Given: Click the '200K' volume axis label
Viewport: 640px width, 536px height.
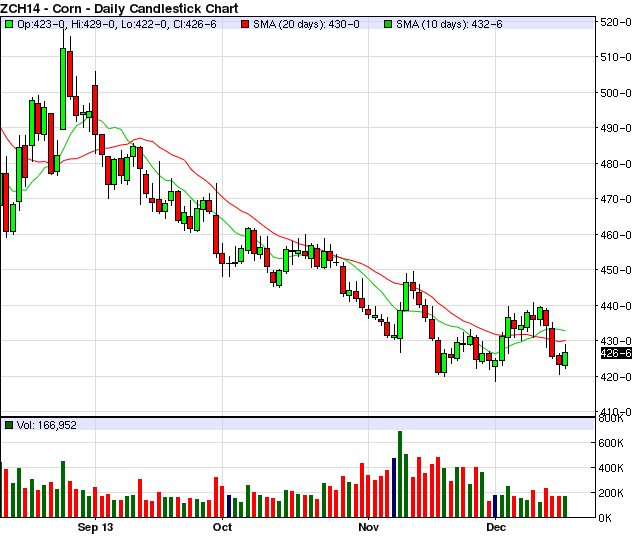Looking at the screenshot, I should (x=611, y=493).
